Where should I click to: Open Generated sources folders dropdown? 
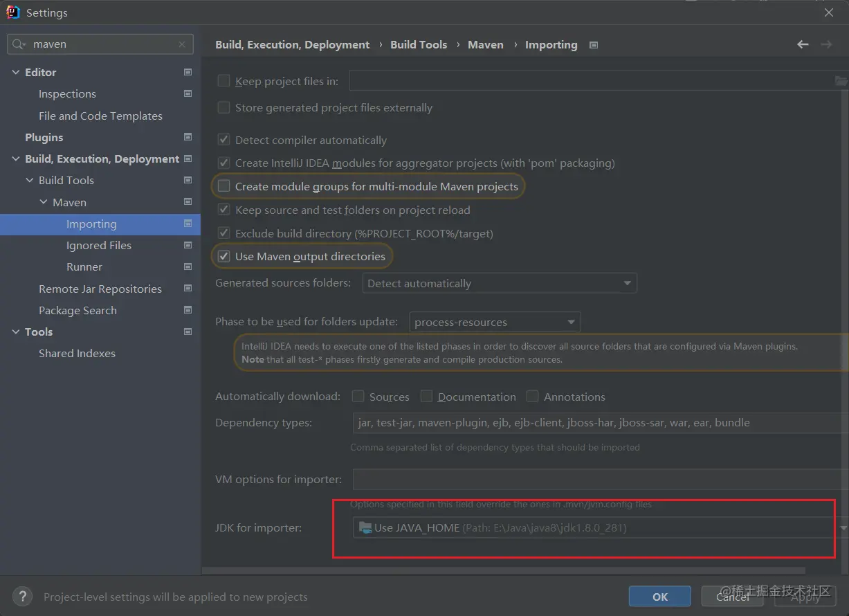pyautogui.click(x=500, y=283)
